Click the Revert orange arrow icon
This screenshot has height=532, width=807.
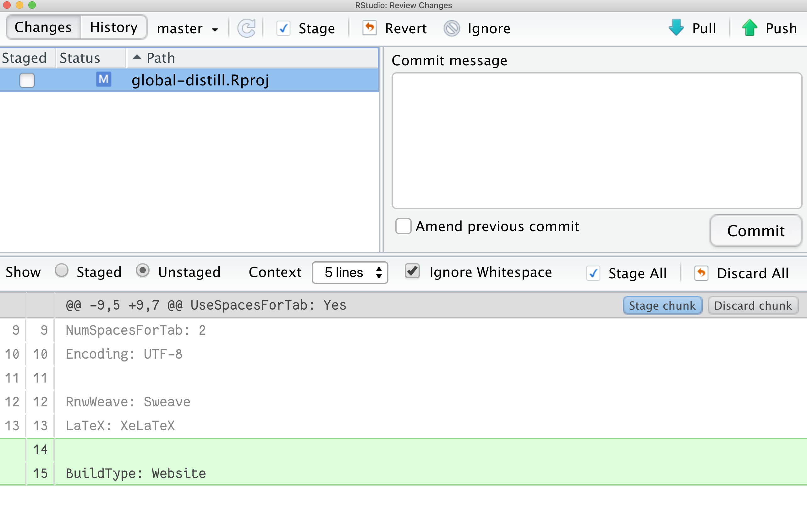369,28
